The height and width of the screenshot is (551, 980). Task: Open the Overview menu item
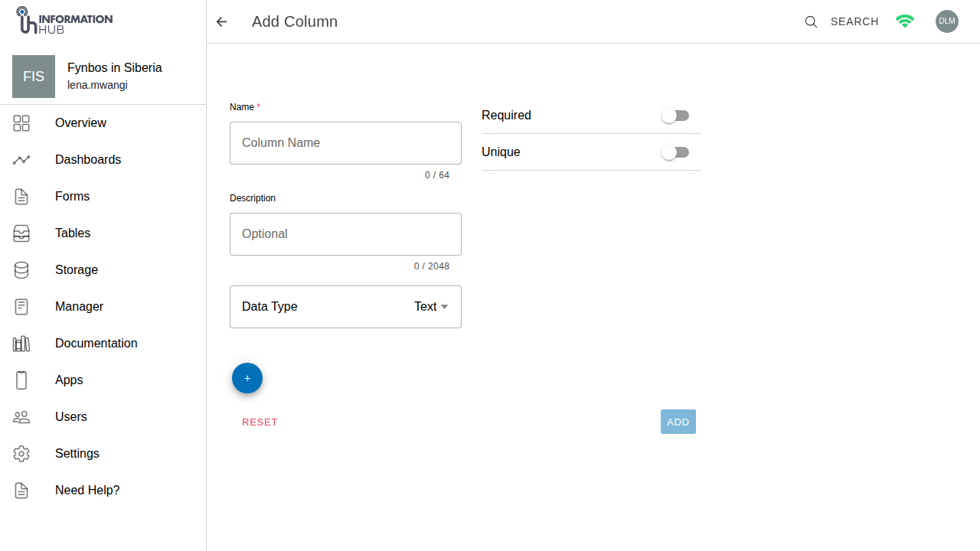point(103,123)
